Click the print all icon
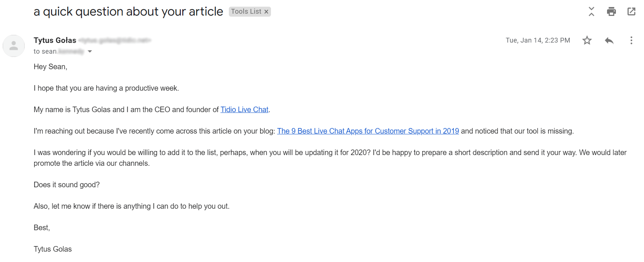644x262 pixels. [x=611, y=11]
